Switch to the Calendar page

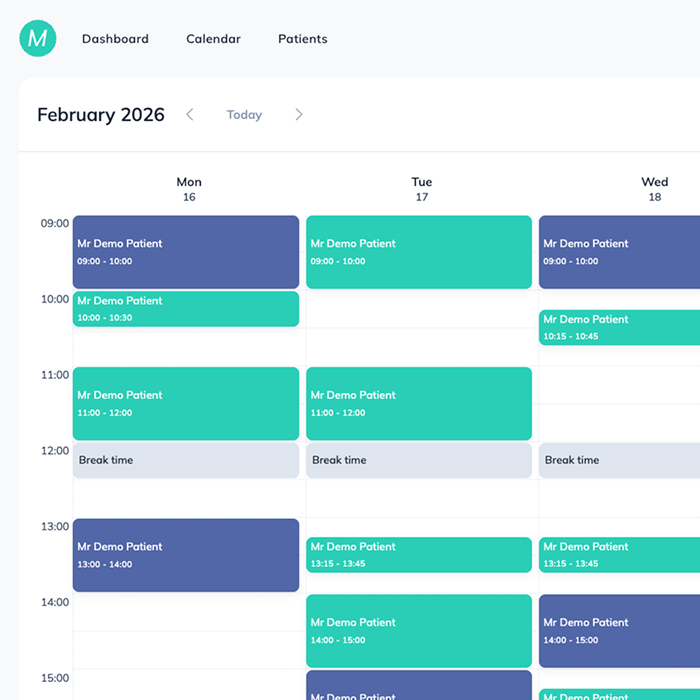[213, 39]
